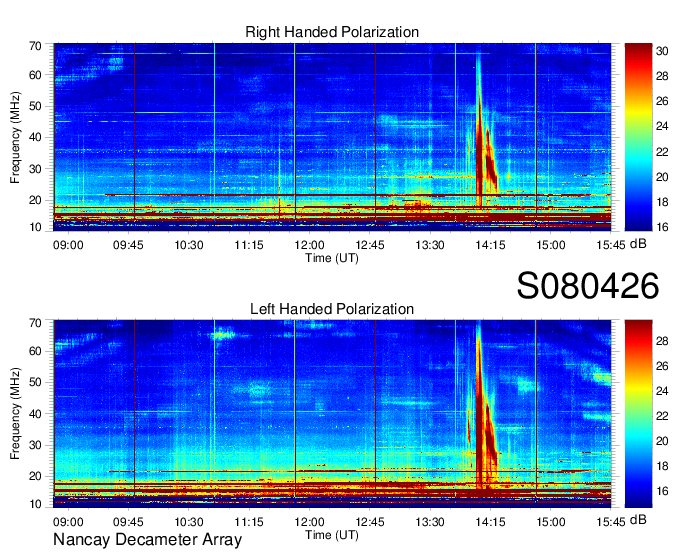Click 40 MHz tick of left-handed plot
This screenshot has width=680, height=552.
click(36, 414)
